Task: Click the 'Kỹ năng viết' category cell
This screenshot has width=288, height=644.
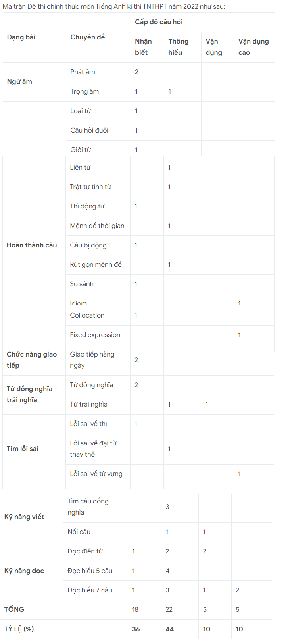Action: [24, 517]
